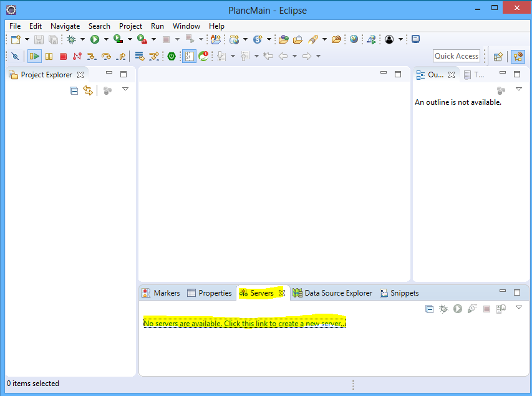
Task: Open the web browser globe icon
Action: tap(354, 39)
